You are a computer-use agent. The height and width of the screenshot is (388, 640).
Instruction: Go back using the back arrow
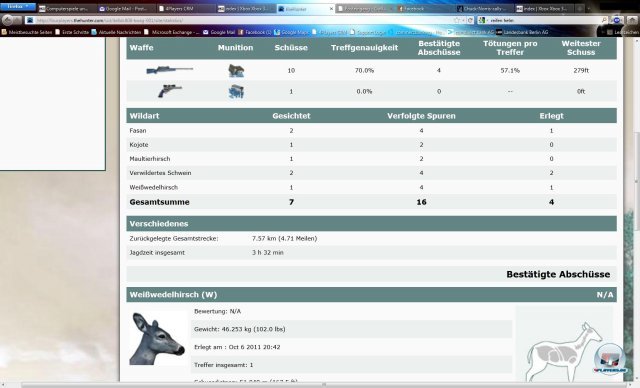point(8,20)
